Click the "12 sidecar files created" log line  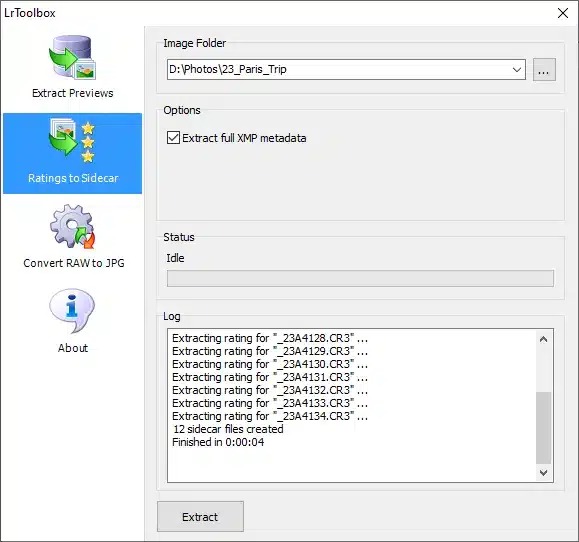(x=228, y=429)
